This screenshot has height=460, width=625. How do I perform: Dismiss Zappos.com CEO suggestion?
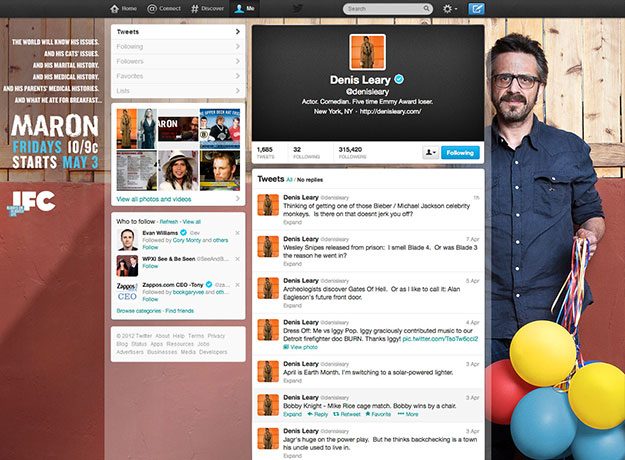[238, 285]
